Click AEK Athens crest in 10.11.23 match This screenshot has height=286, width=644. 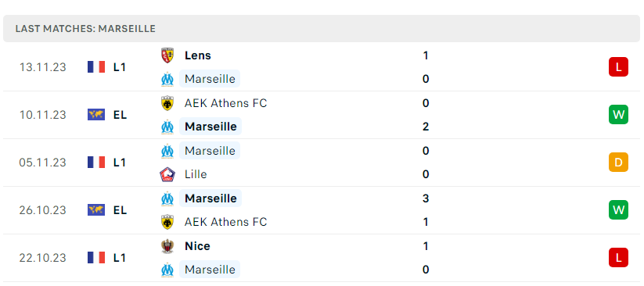coord(167,103)
